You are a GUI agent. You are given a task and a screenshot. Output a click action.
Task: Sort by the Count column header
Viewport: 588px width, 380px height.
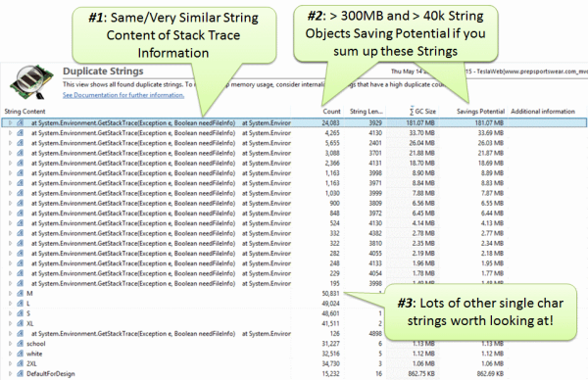pyautogui.click(x=331, y=112)
